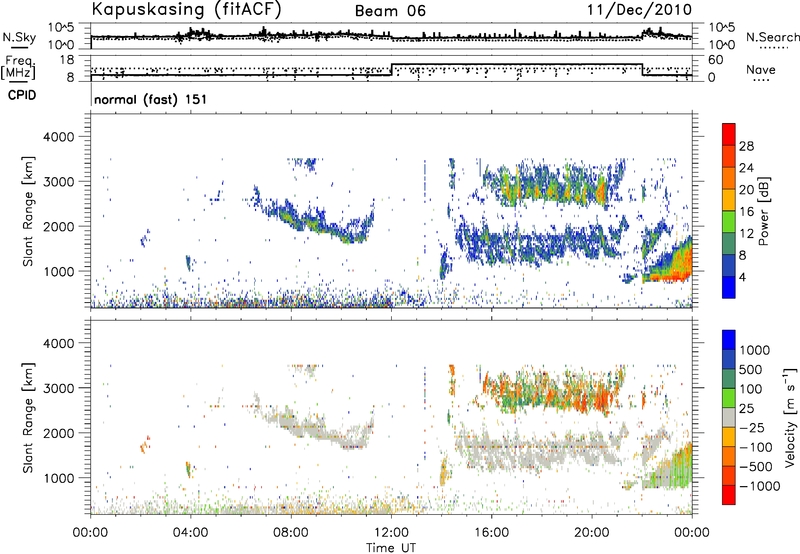Click the 500 label on velocity colorbar
800x554 pixels.
(751, 369)
